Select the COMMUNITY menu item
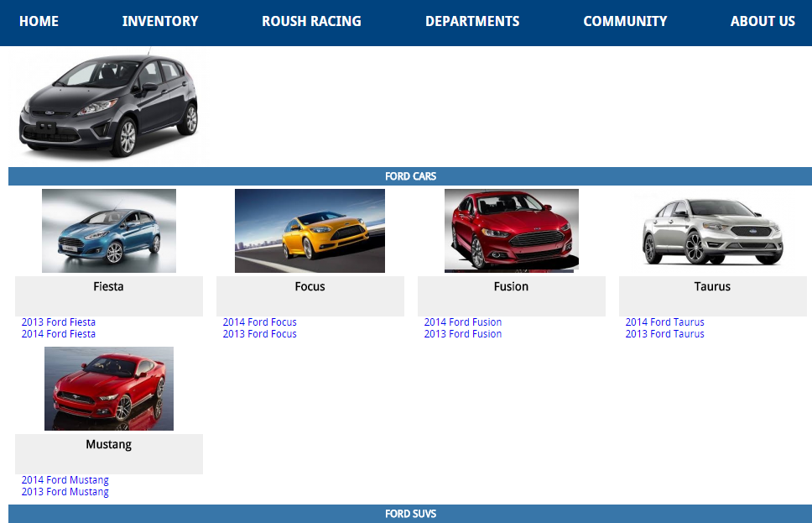 [x=625, y=21]
